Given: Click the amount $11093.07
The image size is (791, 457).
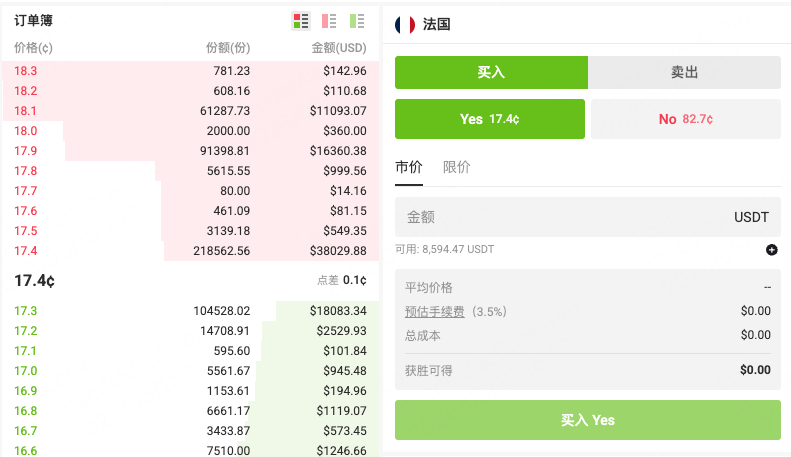Looking at the screenshot, I should [x=338, y=111].
